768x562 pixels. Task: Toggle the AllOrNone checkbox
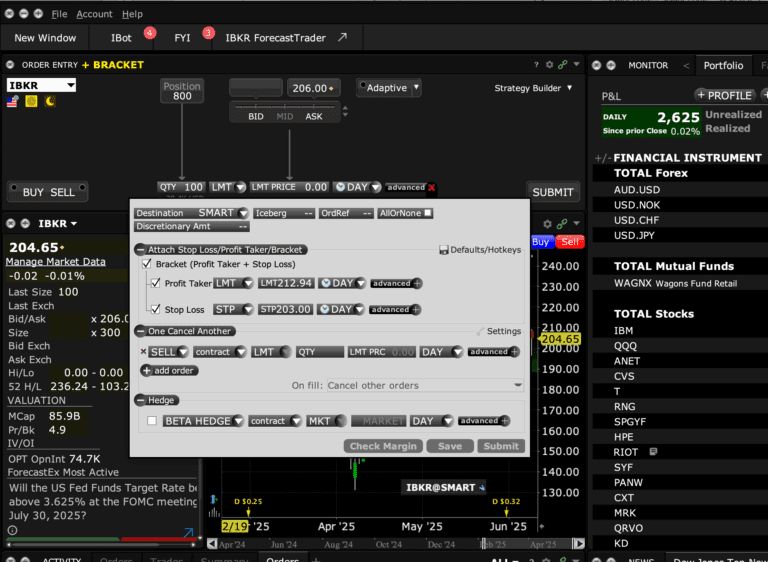[x=428, y=213]
